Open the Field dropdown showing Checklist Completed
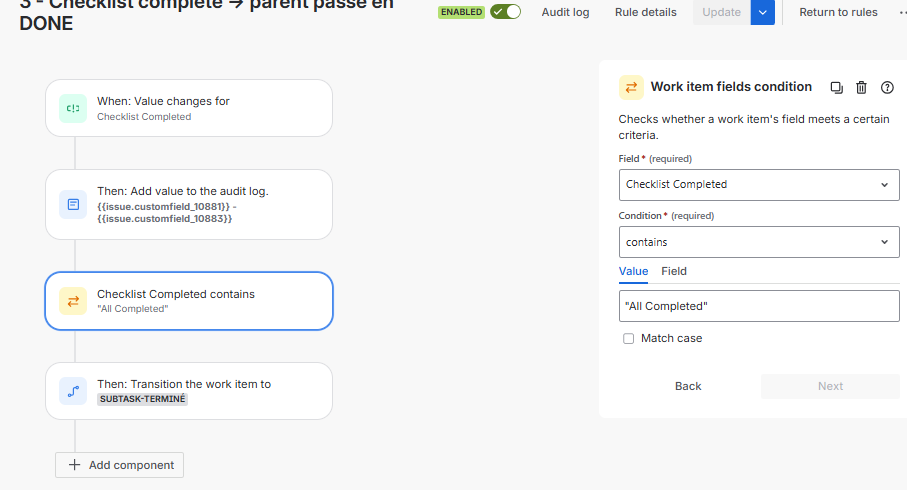This screenshot has height=490, width=907. coord(759,185)
